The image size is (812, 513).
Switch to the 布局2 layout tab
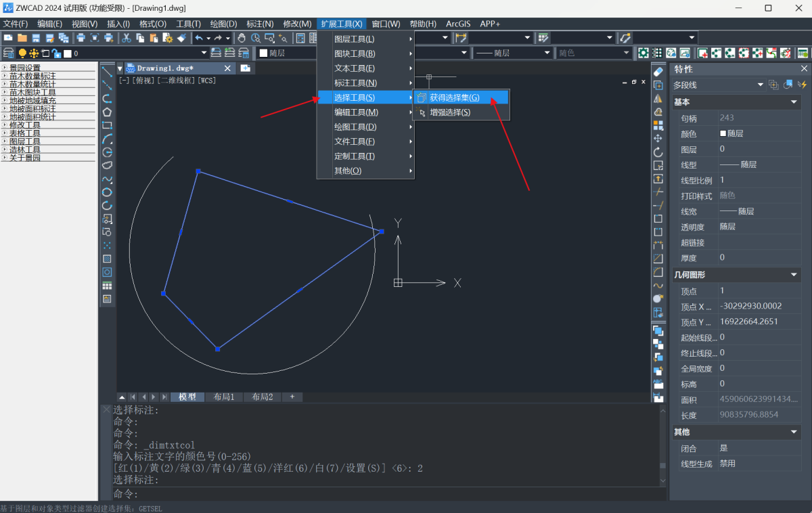[263, 397]
